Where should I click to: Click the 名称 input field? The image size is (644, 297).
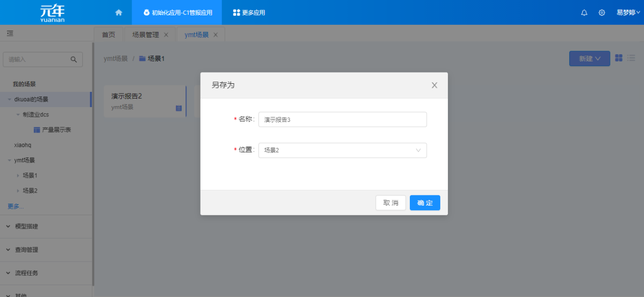[342, 119]
